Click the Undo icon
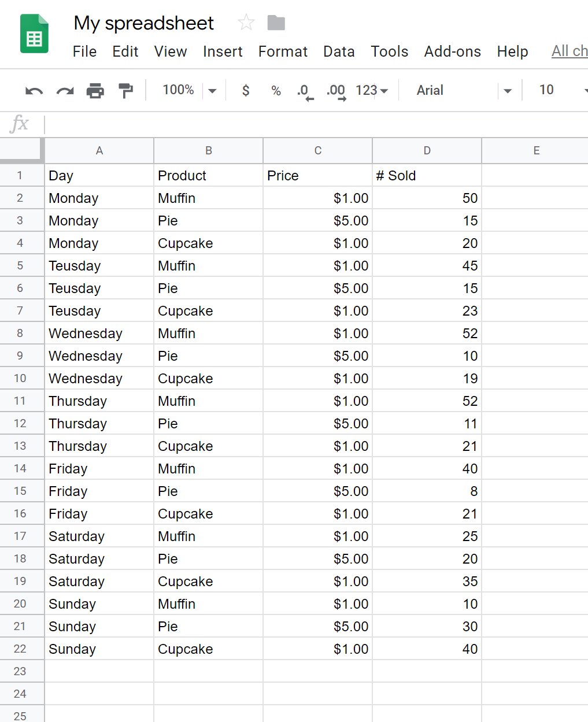Viewport: 588px width, 722px height. [x=33, y=90]
